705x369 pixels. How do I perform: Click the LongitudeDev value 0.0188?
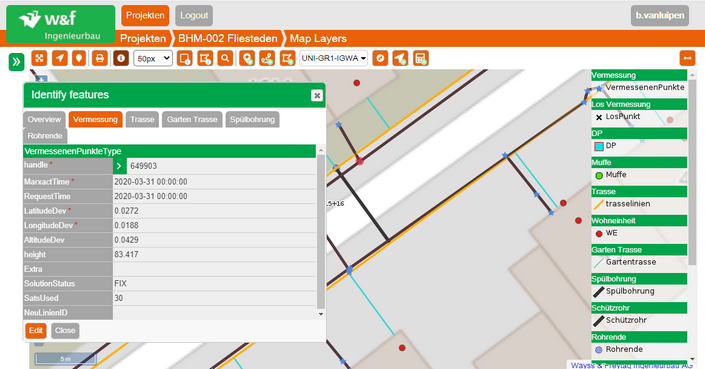(x=214, y=225)
